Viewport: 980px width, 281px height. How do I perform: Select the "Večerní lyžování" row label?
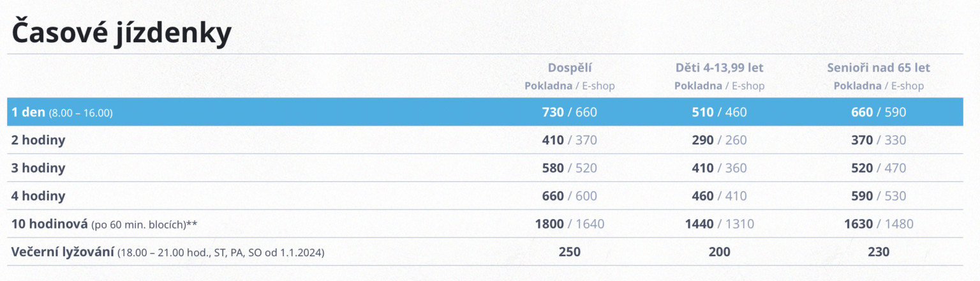point(63,252)
